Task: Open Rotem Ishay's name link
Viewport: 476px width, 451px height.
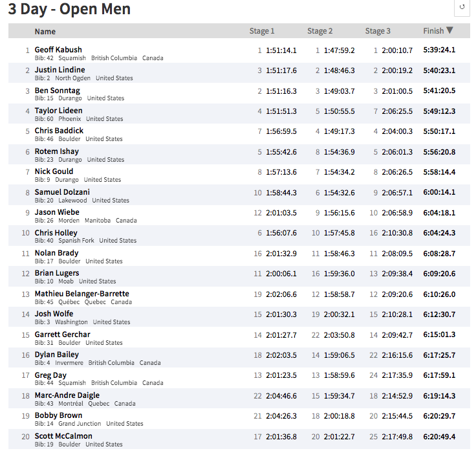Action: click(x=56, y=151)
